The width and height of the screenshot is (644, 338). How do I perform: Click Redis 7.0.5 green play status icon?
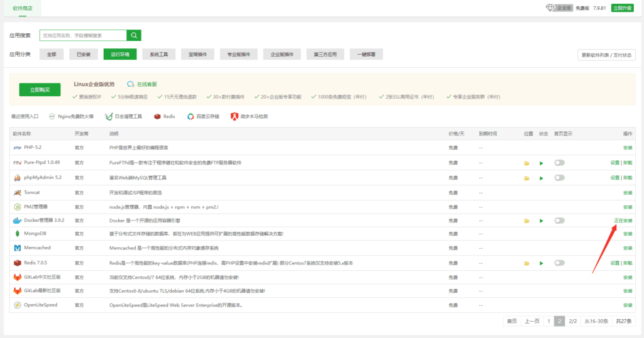click(541, 263)
